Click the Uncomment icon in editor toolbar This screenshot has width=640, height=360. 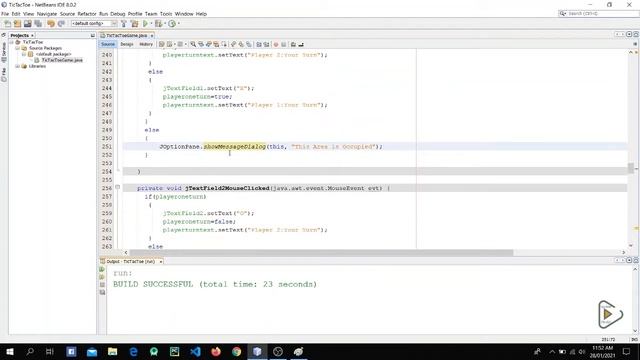pyautogui.click(x=301, y=44)
